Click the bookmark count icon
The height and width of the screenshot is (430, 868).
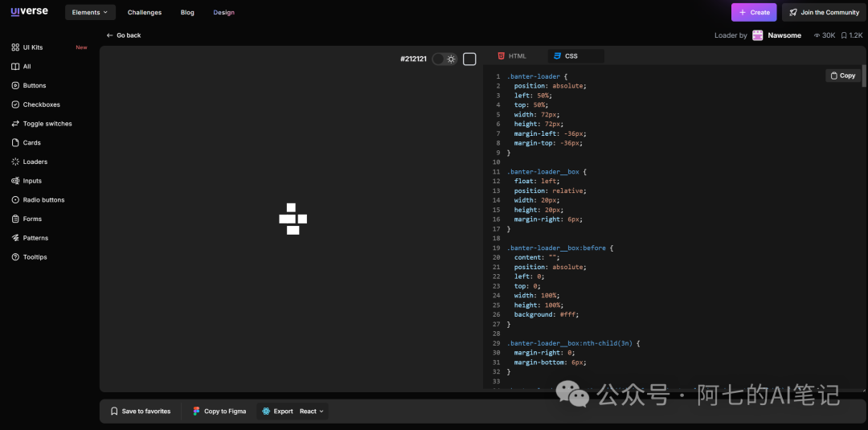pyautogui.click(x=844, y=35)
